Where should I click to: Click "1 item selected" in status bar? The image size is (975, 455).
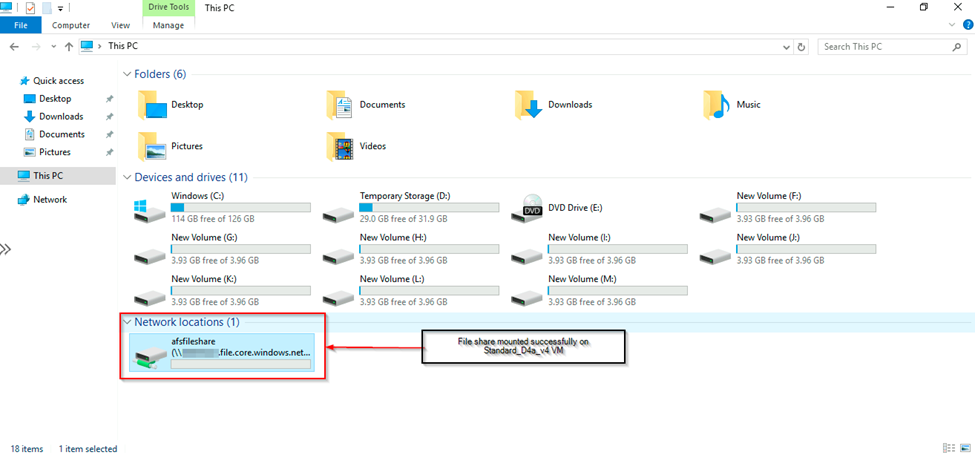(x=88, y=449)
